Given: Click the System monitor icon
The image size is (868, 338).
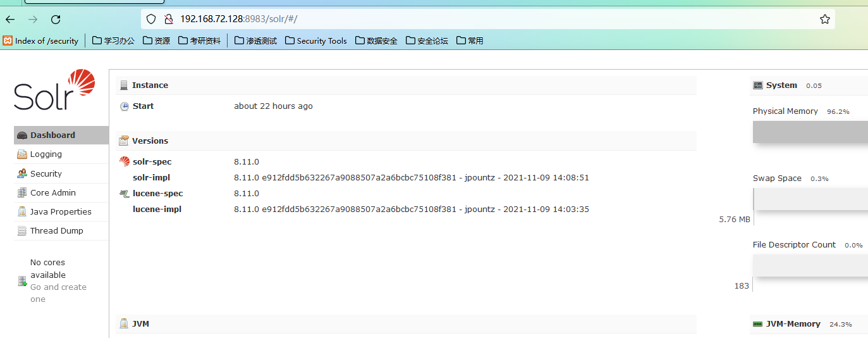Looking at the screenshot, I should [x=758, y=85].
